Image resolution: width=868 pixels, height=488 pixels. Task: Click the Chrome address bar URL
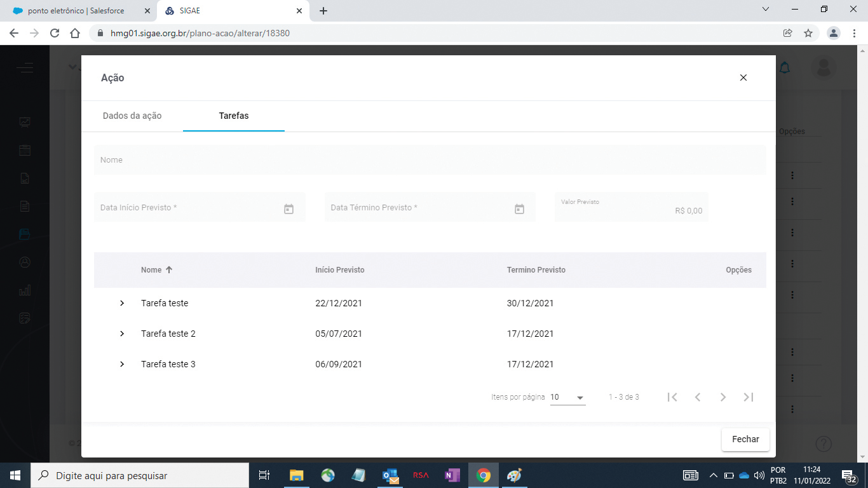point(200,33)
